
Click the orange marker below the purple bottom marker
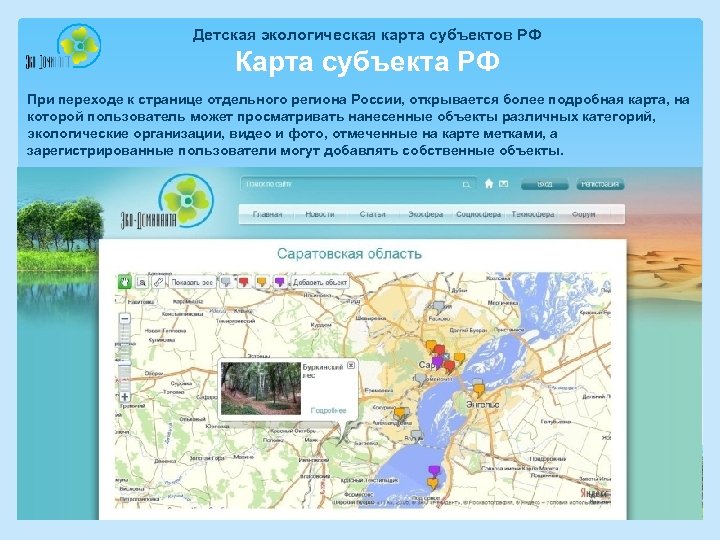(433, 484)
